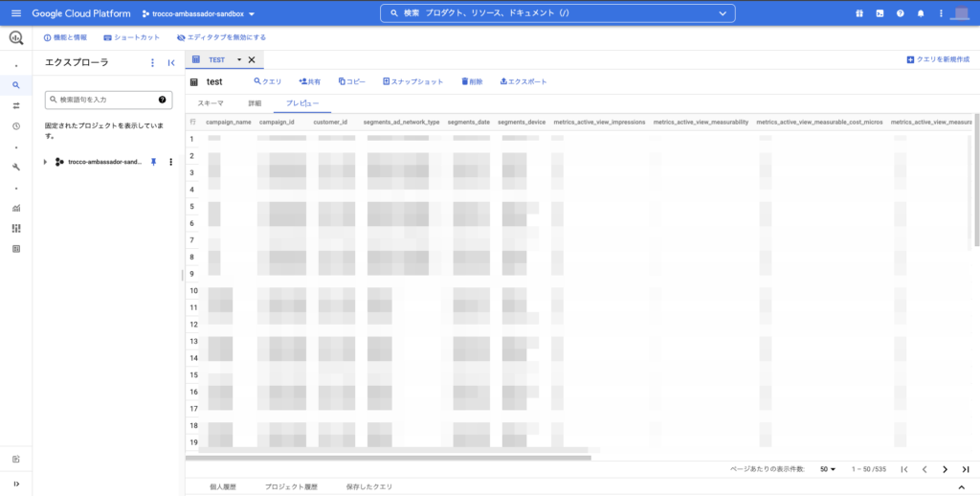Switch to the スキーマ tab
Viewport: 980px width, 496px height.
(211, 102)
